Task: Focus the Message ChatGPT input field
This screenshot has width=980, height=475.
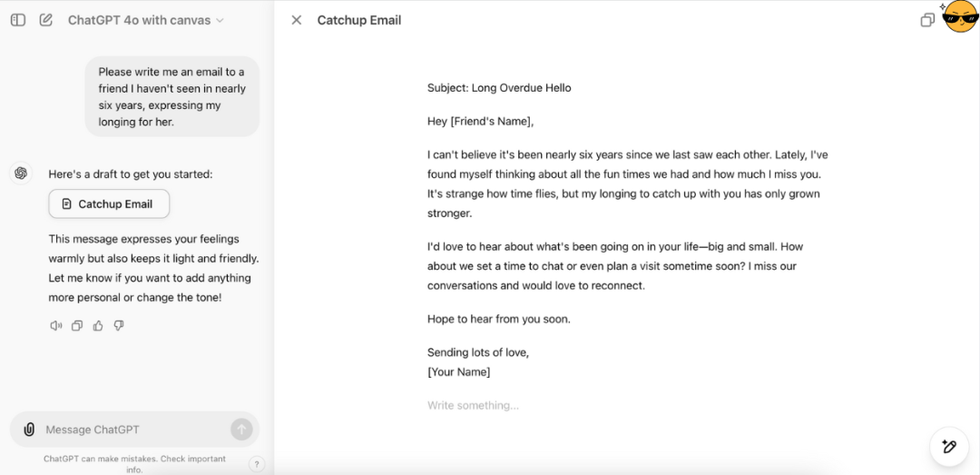Action: tap(134, 430)
